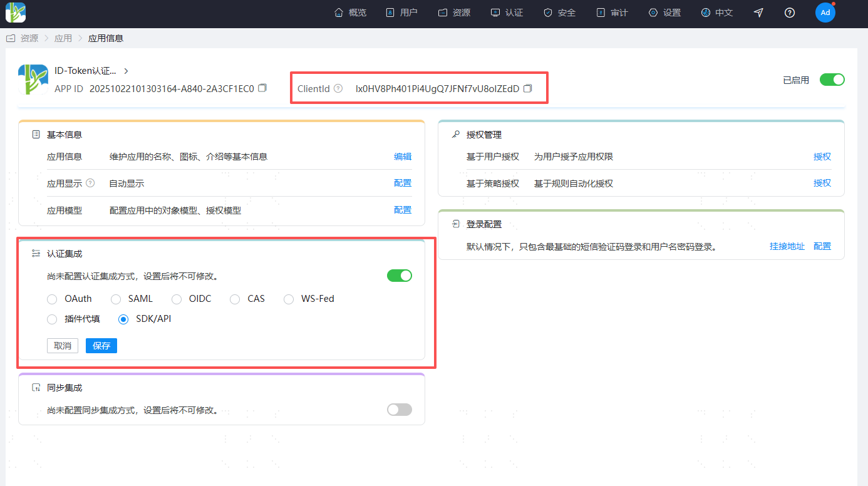Expand the ID-Token app name chevron
The image size is (868, 486).
pyautogui.click(x=126, y=71)
